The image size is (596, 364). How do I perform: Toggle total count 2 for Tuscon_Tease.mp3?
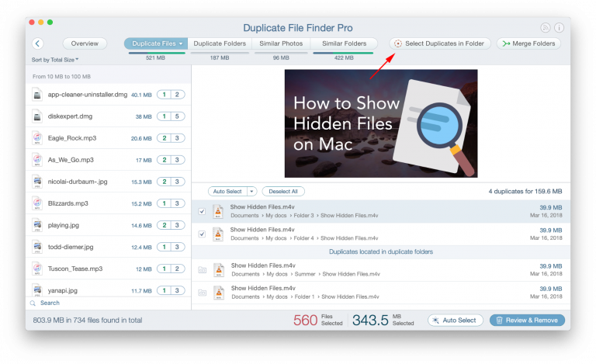click(177, 269)
